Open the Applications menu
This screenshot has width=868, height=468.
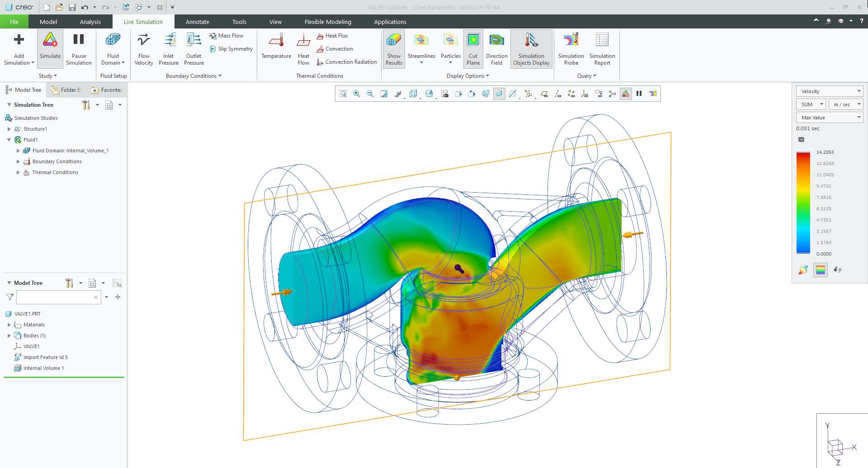[x=390, y=21]
